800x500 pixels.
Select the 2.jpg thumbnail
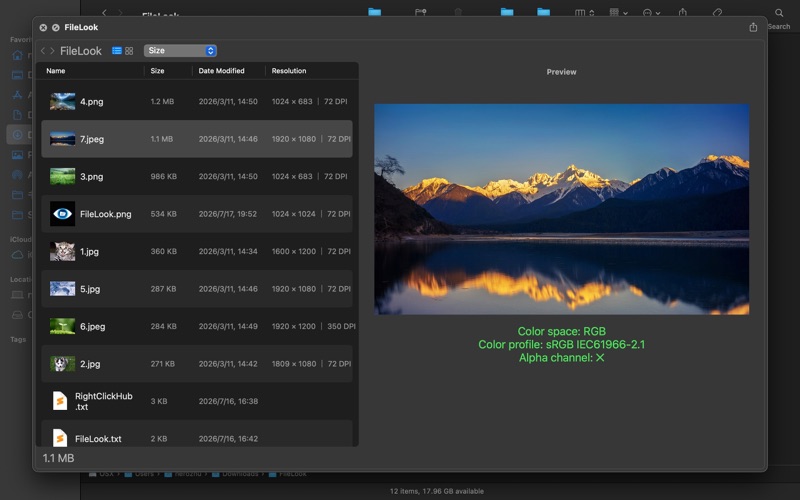63,364
